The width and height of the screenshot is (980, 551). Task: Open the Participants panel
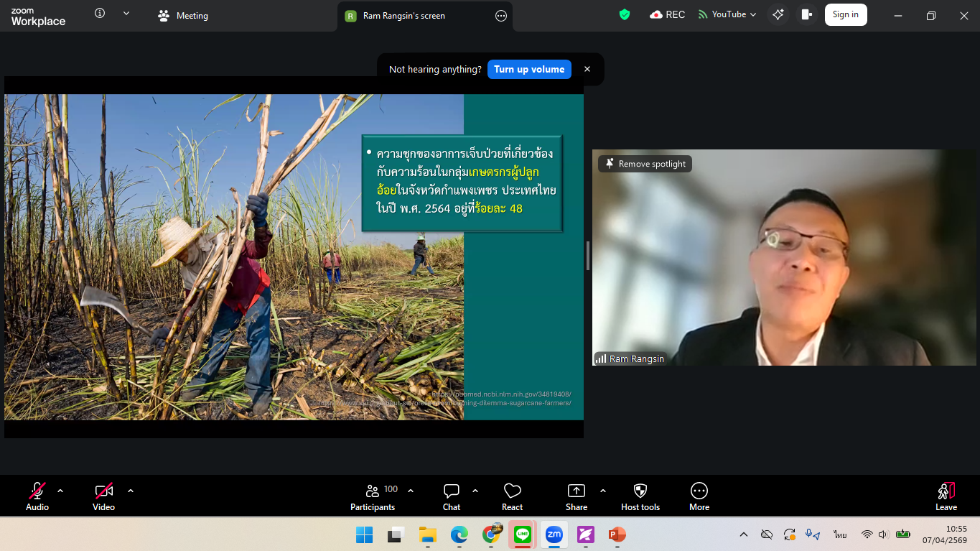[x=373, y=496]
